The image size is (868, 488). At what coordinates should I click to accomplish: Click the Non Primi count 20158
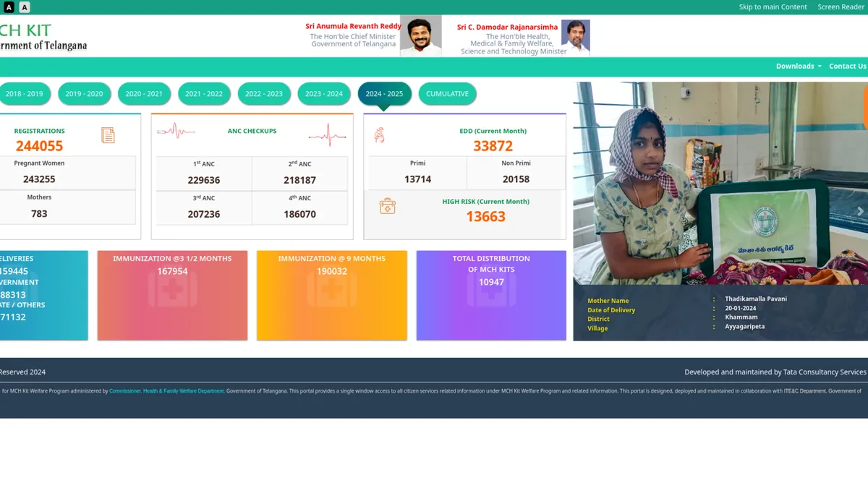tap(516, 179)
